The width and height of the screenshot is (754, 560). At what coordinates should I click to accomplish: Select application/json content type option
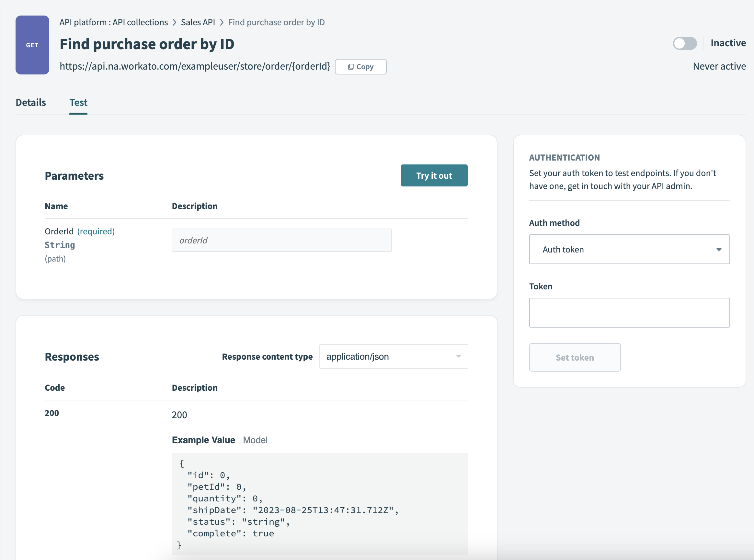coord(357,356)
